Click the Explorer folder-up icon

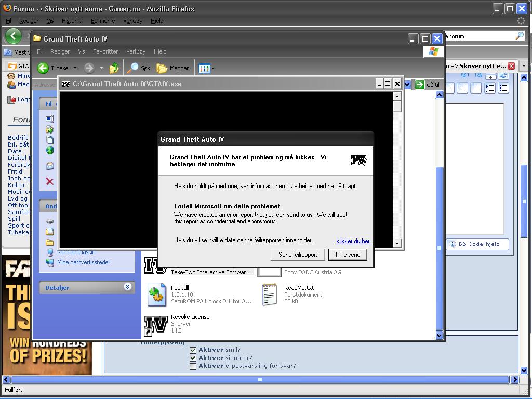tap(114, 68)
